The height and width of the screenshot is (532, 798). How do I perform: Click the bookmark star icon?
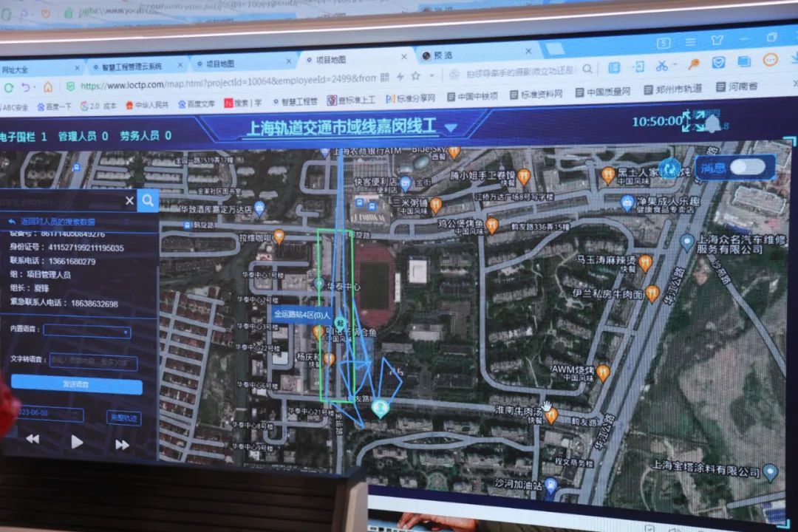pos(416,75)
